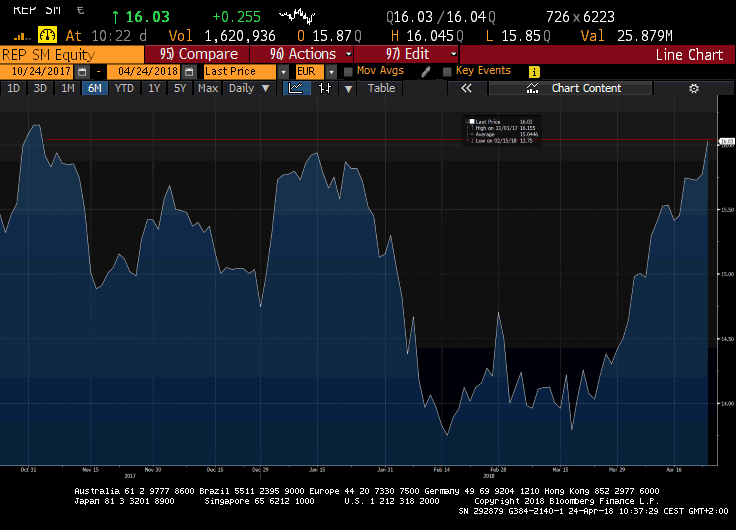Select the 3D range tab
This screenshot has width=736, height=530.
pos(40,88)
